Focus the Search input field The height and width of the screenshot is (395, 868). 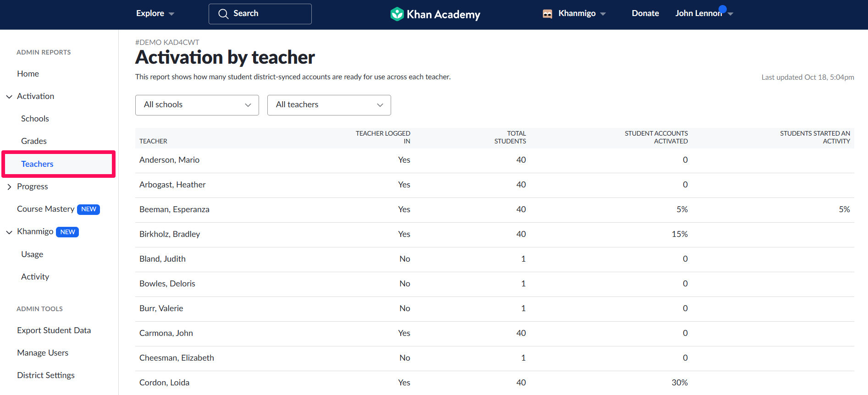260,14
